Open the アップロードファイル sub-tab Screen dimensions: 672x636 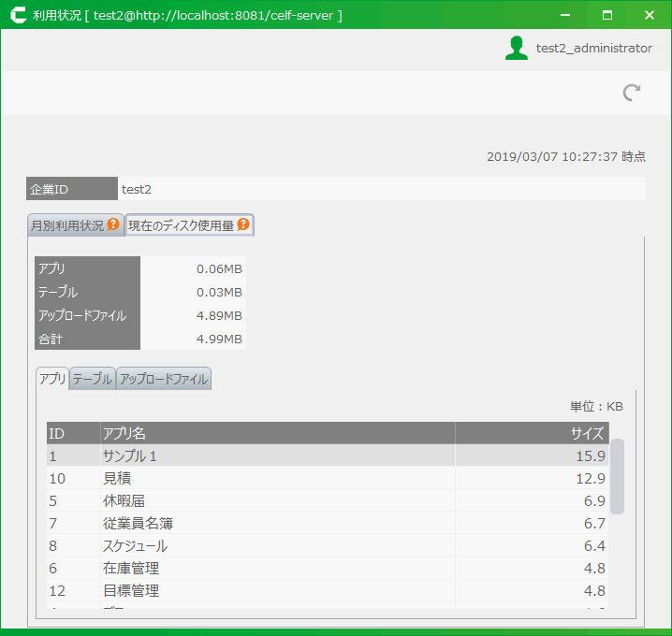164,379
